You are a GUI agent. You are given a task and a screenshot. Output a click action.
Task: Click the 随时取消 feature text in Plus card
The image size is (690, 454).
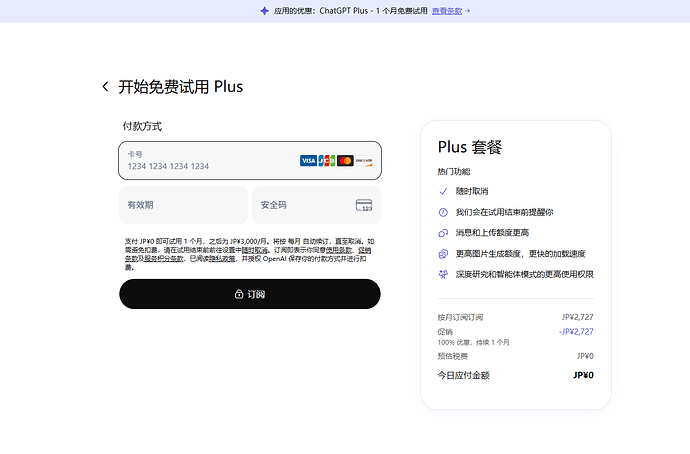(x=472, y=191)
